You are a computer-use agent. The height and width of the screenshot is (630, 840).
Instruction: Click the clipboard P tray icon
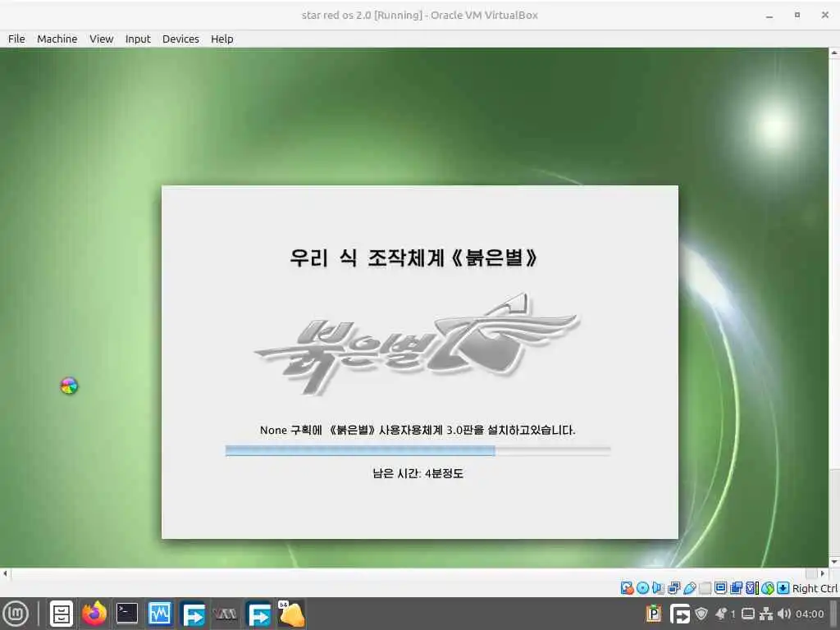point(654,614)
